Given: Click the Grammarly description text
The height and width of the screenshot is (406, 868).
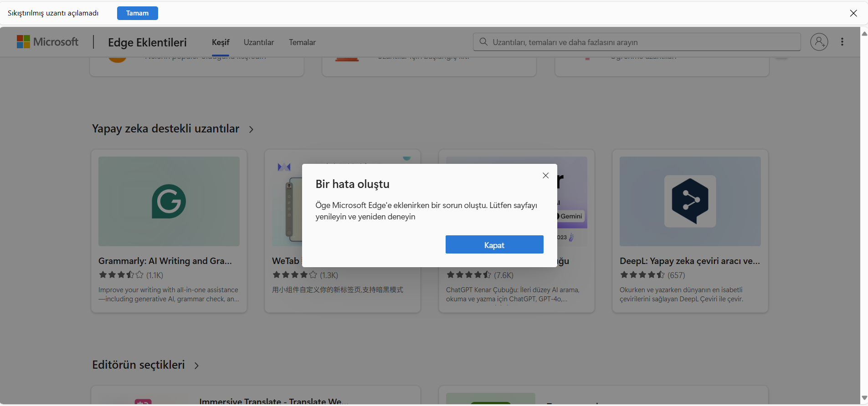Looking at the screenshot, I should click(169, 294).
